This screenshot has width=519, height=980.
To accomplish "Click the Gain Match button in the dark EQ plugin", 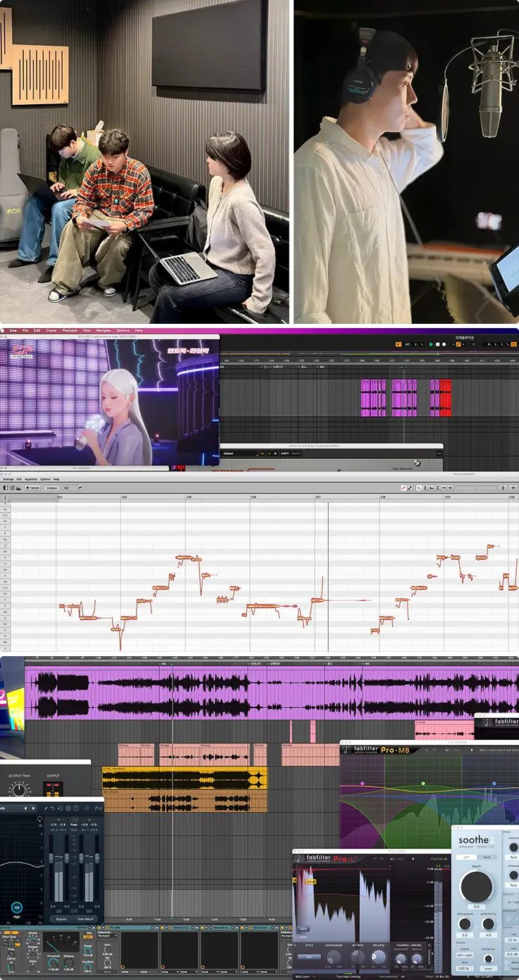I will click(x=85, y=919).
